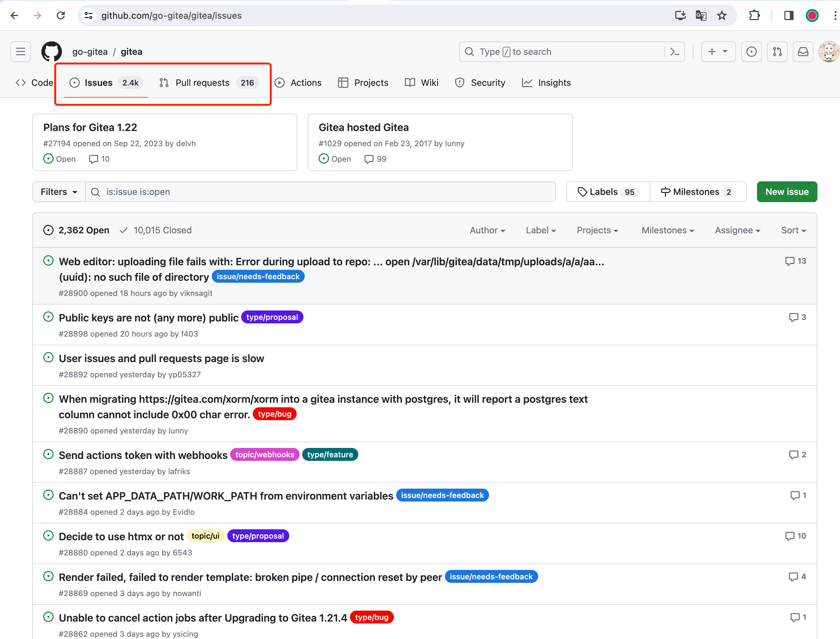Click comment count 10 on htmx issue
Screen dimensions: 840x639
795,536
